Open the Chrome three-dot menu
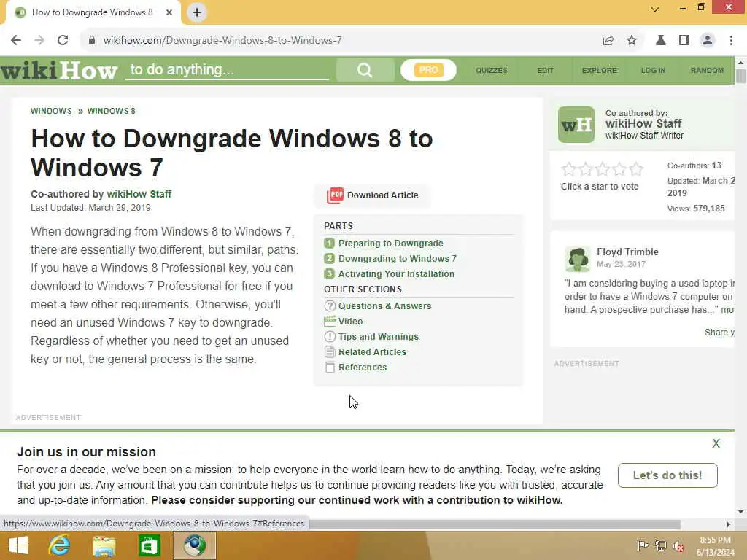Viewport: 747px width, 560px height. click(x=731, y=41)
